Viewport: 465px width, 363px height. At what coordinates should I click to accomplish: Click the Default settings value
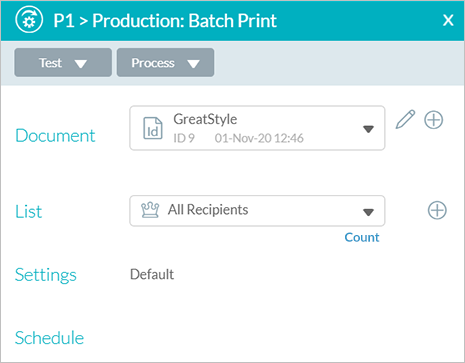click(x=152, y=274)
